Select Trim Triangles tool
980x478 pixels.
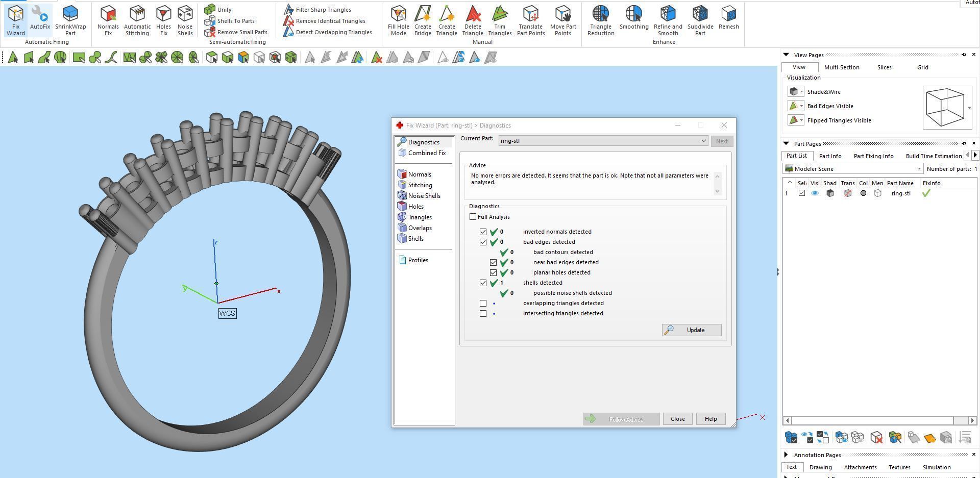(500, 20)
